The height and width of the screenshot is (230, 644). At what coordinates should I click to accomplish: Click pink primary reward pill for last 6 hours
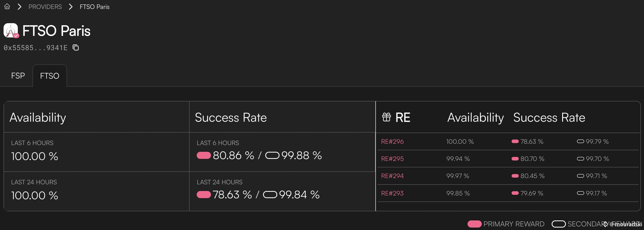pos(203,155)
